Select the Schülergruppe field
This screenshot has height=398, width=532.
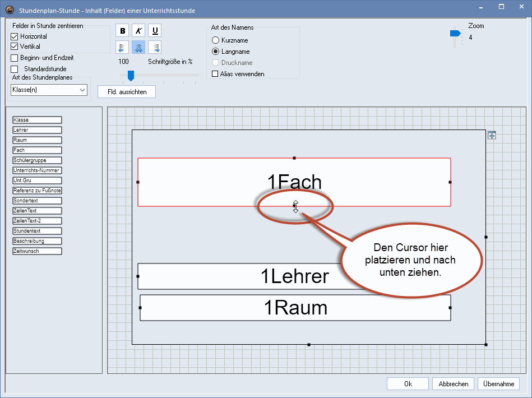pos(38,160)
